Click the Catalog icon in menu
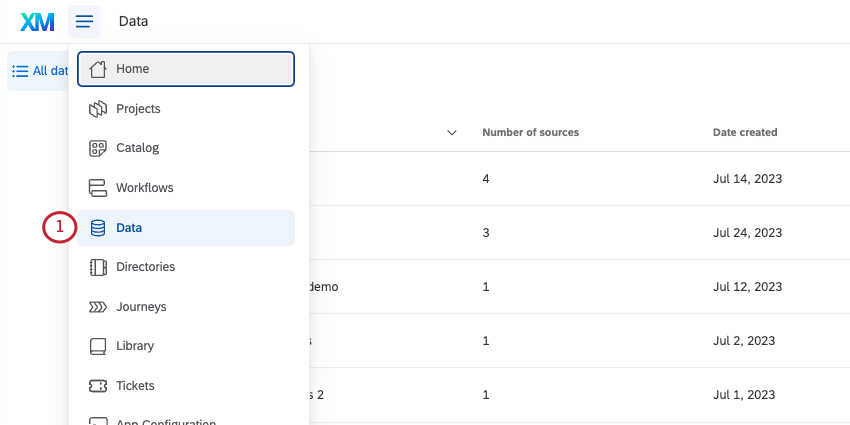The height and width of the screenshot is (425, 850). click(97, 148)
